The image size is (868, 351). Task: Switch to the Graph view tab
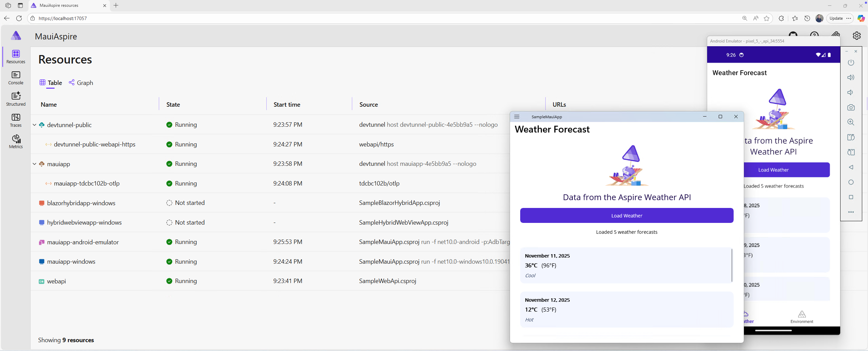81,83
